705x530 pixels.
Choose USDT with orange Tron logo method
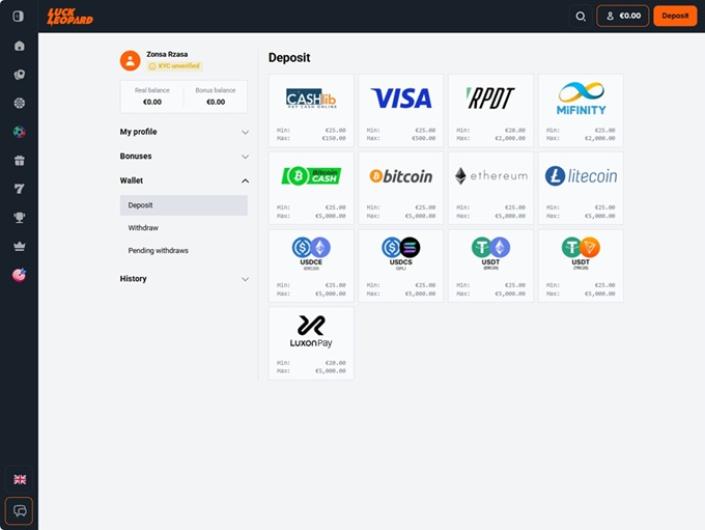581,266
